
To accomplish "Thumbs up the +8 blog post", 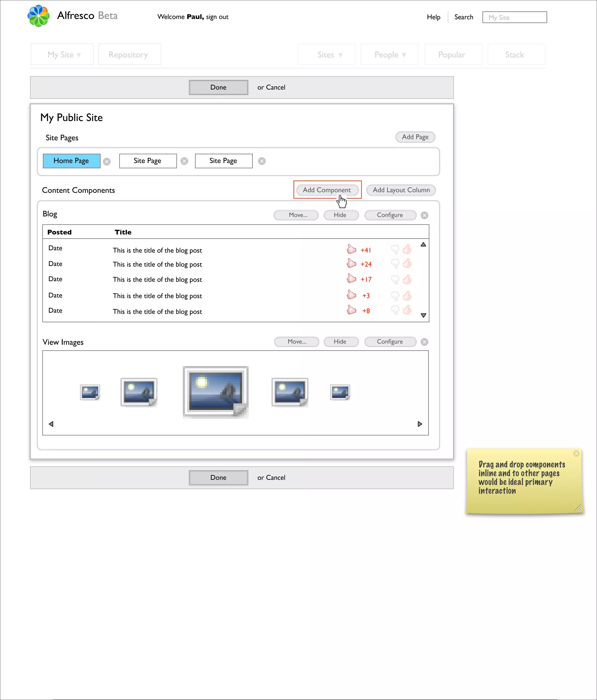I will click(407, 309).
